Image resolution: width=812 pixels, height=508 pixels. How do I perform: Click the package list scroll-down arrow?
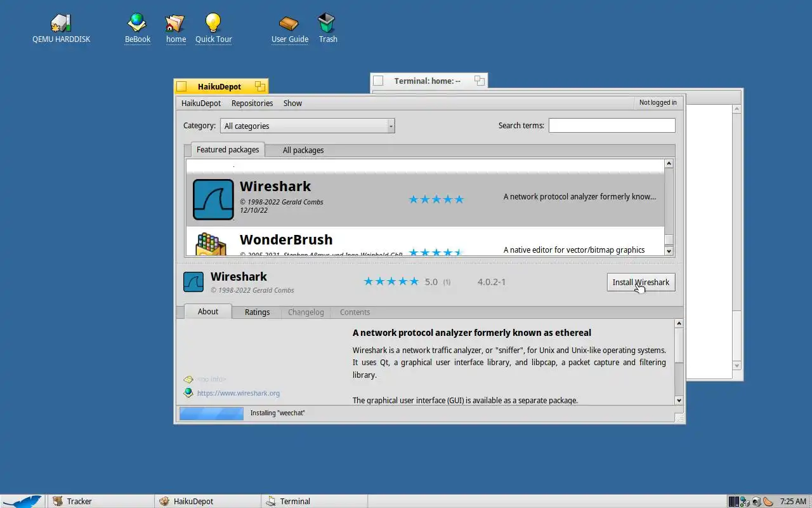[669, 251]
